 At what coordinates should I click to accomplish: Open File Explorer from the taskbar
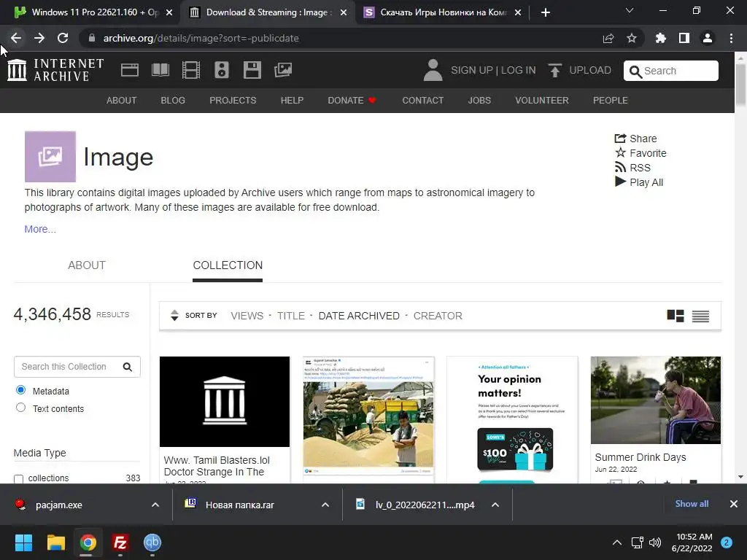point(55,542)
